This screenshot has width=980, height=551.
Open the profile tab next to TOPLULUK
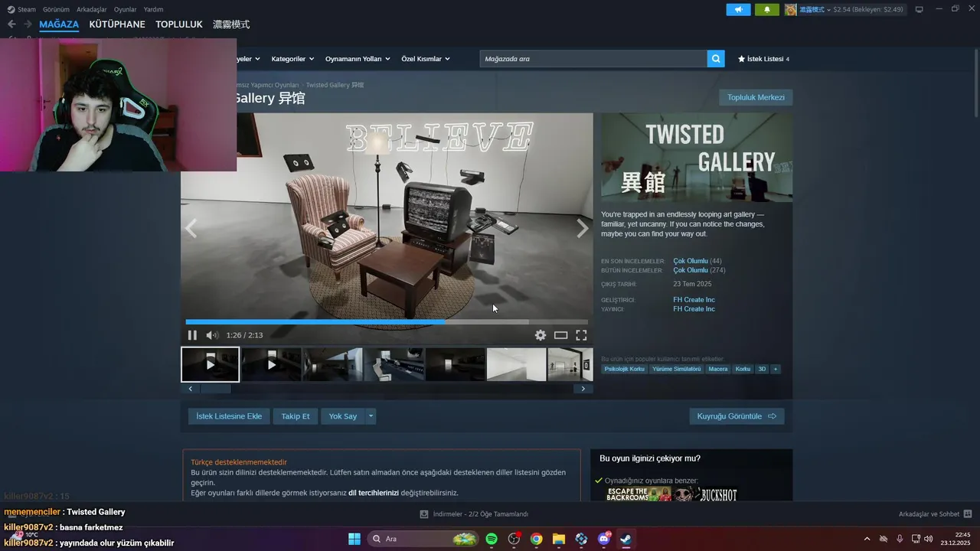[231, 24]
